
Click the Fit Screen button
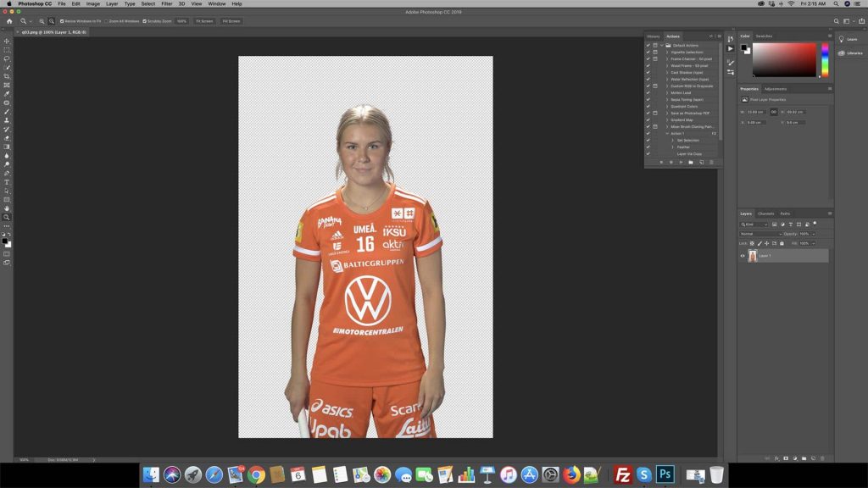[x=204, y=21]
